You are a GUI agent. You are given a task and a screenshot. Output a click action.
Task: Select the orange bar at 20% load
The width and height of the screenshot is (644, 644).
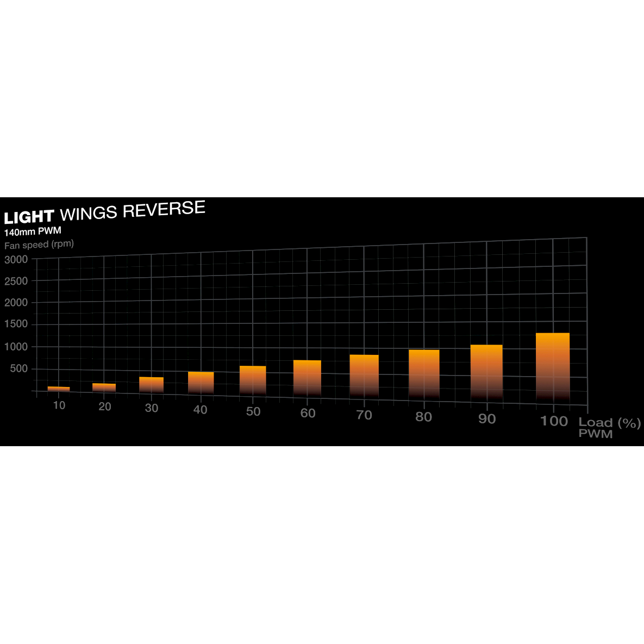coord(104,388)
